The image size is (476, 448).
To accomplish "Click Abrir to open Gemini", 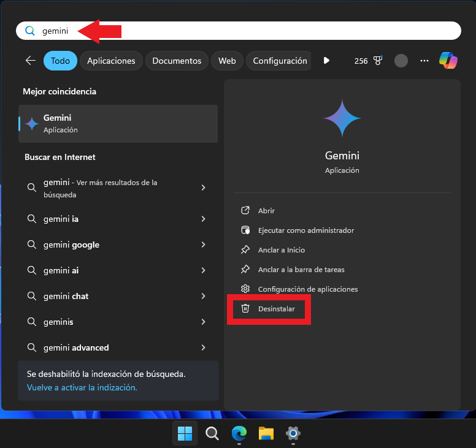I will click(x=266, y=210).
